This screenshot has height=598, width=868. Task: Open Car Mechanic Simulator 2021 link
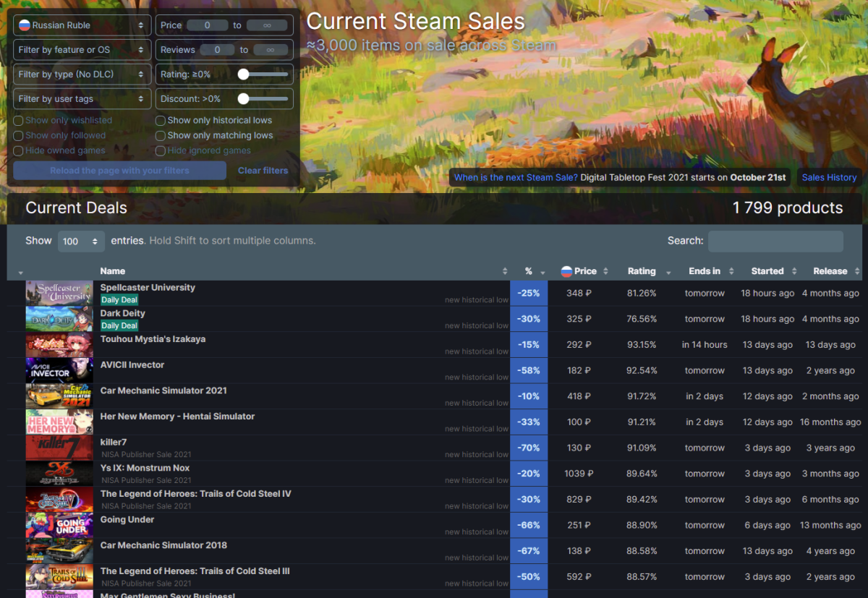(163, 390)
